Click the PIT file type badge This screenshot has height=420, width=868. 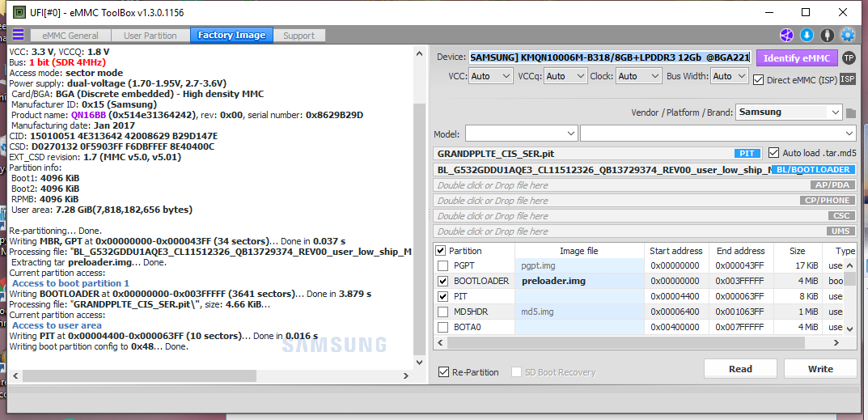tap(748, 154)
